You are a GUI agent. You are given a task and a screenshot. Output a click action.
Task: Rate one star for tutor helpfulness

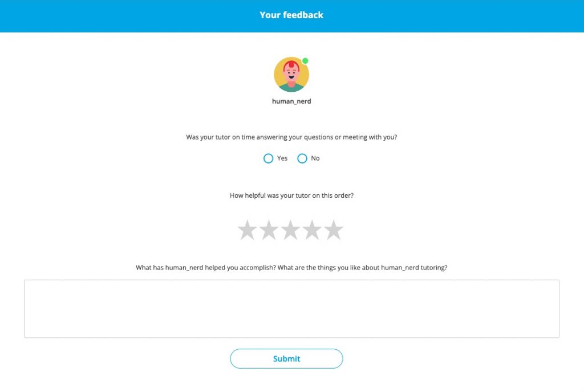(x=248, y=229)
